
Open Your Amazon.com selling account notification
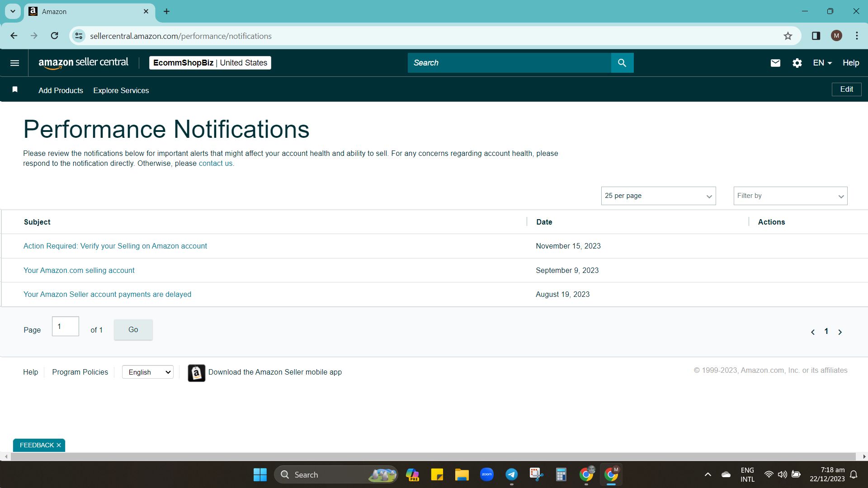79,270
